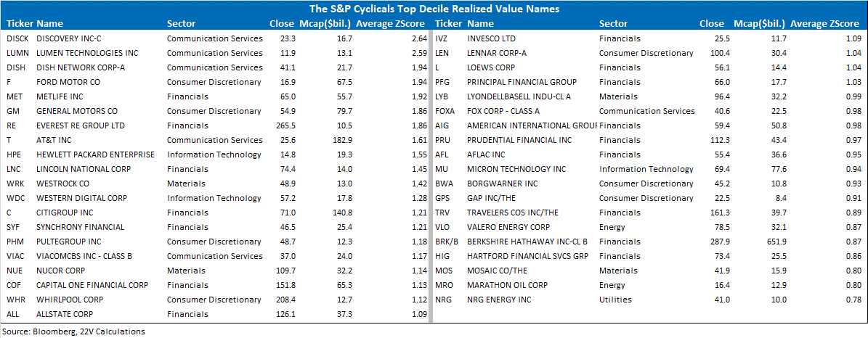Select 'NRG ENERGY INC' name cell
The height and width of the screenshot is (338, 868).
point(499,300)
